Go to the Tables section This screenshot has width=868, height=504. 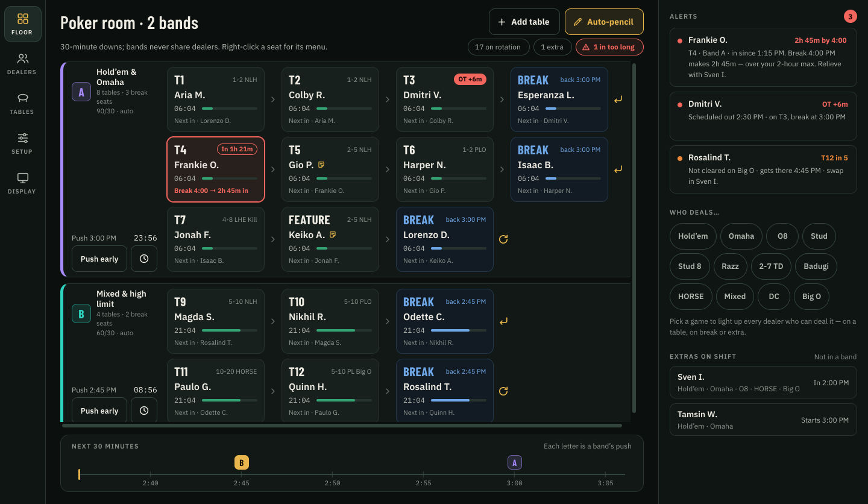(x=23, y=104)
